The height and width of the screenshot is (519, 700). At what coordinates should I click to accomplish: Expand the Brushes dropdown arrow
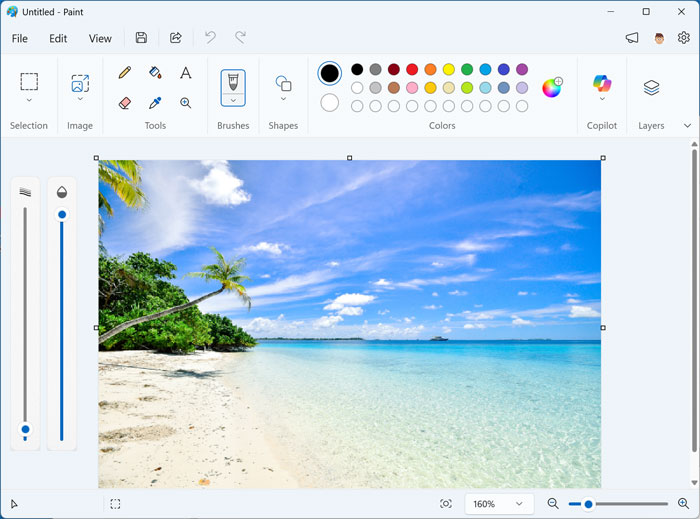(233, 100)
